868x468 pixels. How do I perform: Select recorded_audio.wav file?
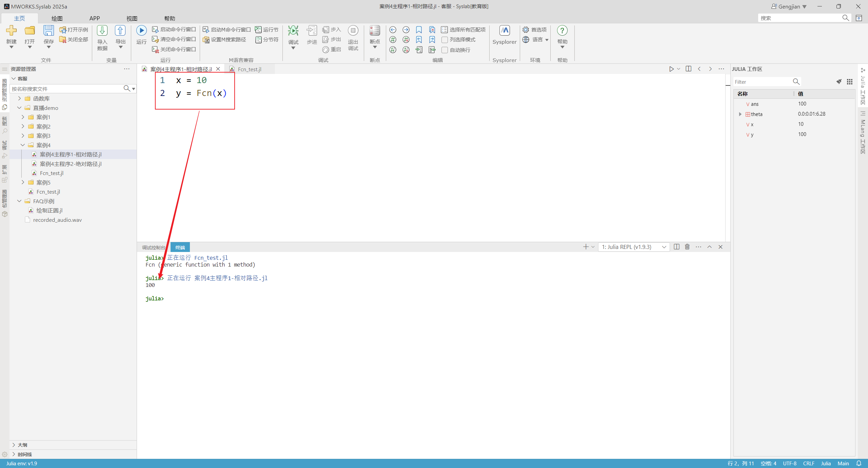tap(57, 220)
